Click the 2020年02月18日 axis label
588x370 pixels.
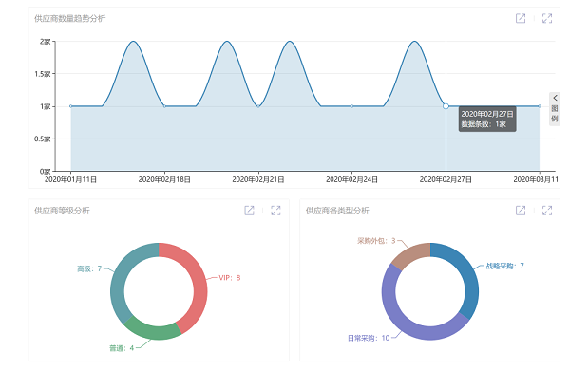pos(164,179)
